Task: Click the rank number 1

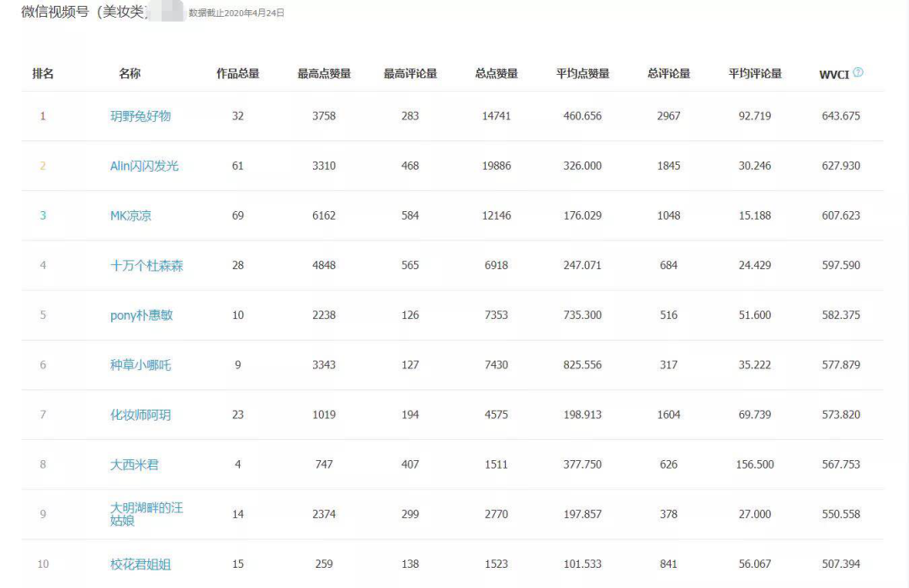Action: pyautogui.click(x=42, y=116)
